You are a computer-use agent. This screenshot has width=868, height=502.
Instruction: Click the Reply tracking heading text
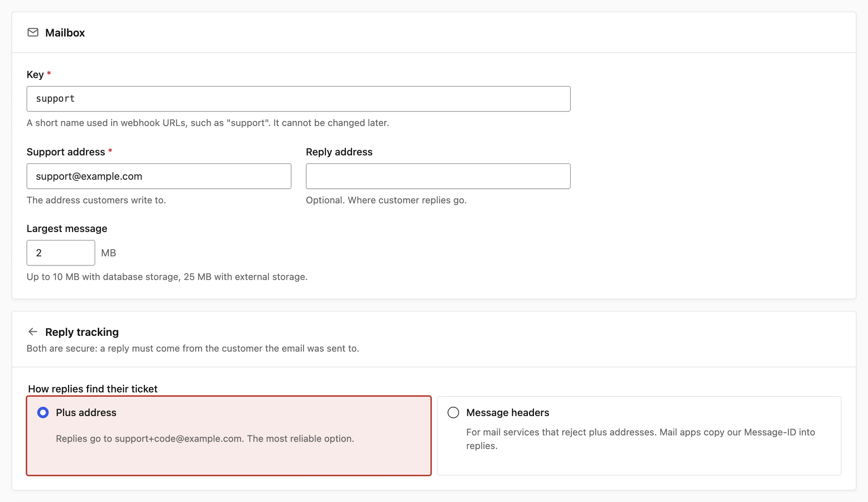[x=82, y=332]
